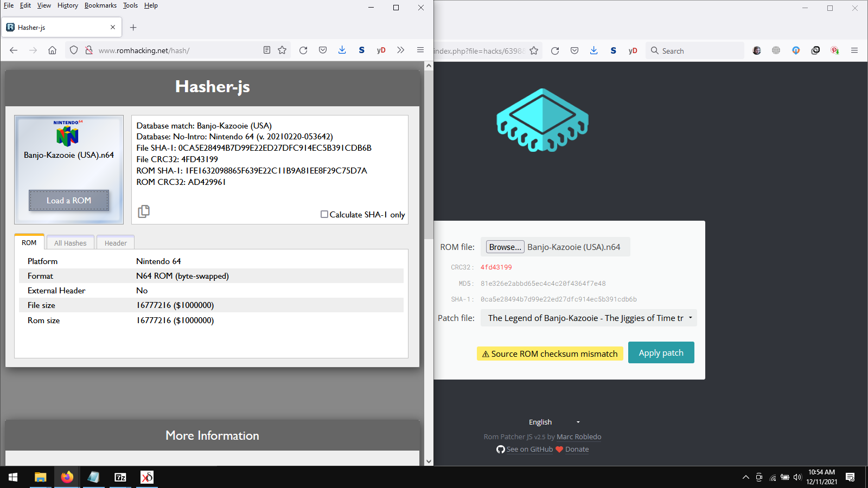Image resolution: width=868 pixels, height=488 pixels.
Task: Show more toolbar tools overflow chevron
Action: point(401,50)
